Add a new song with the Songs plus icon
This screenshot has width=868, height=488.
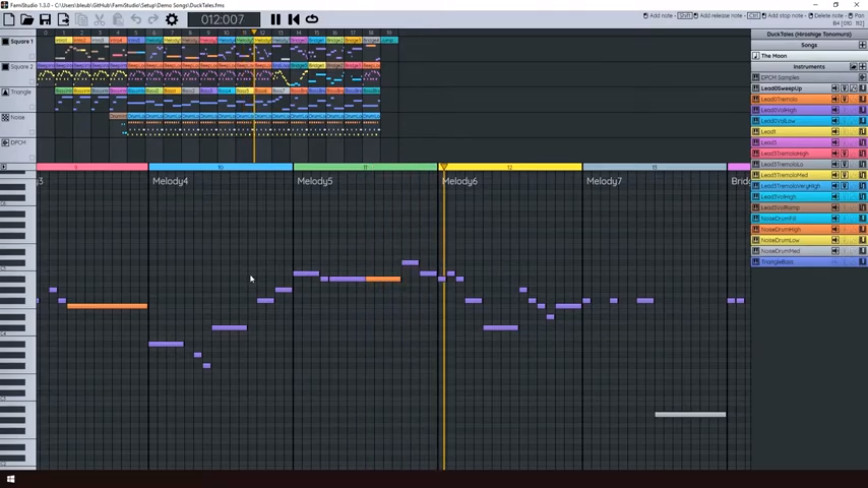point(862,45)
